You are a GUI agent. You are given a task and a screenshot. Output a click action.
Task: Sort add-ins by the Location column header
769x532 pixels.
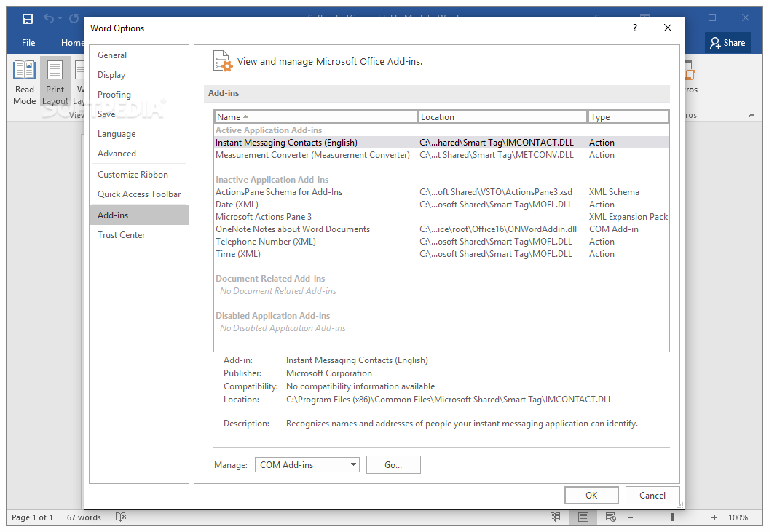tap(502, 116)
